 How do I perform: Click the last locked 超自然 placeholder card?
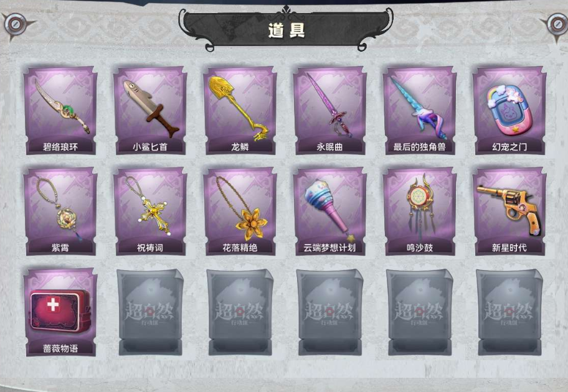(x=509, y=312)
